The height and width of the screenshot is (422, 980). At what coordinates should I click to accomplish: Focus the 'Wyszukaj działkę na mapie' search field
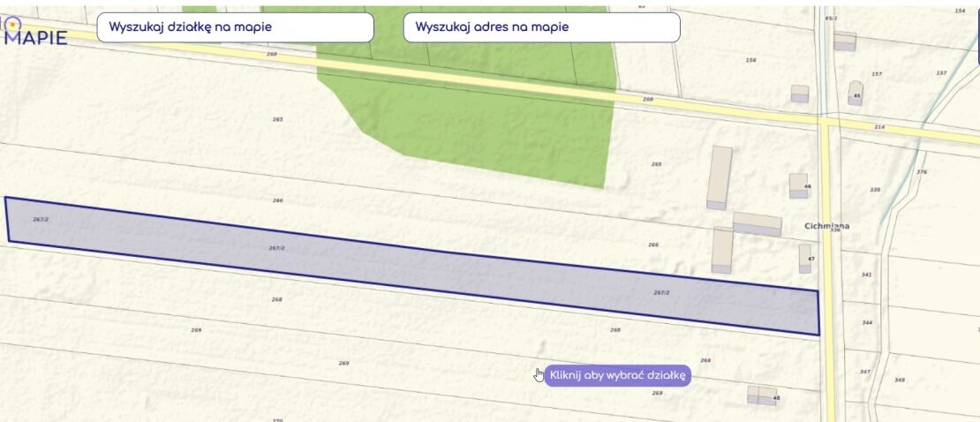(x=236, y=27)
